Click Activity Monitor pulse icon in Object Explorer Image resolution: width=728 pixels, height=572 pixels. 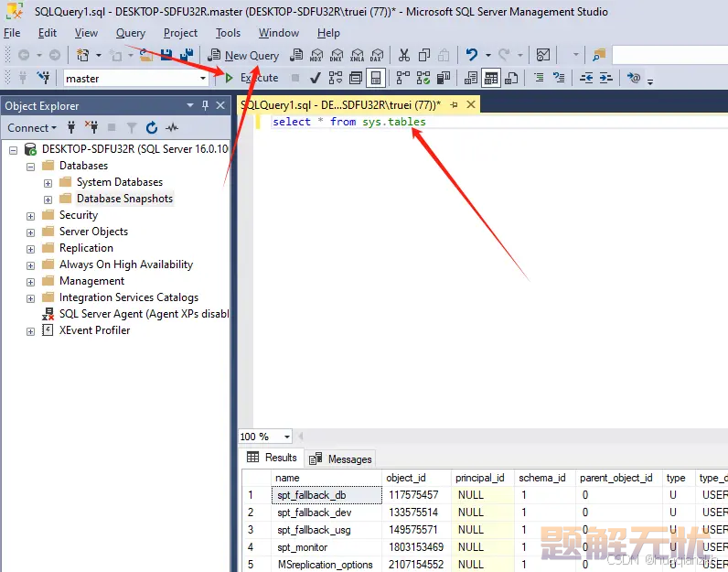coord(172,127)
